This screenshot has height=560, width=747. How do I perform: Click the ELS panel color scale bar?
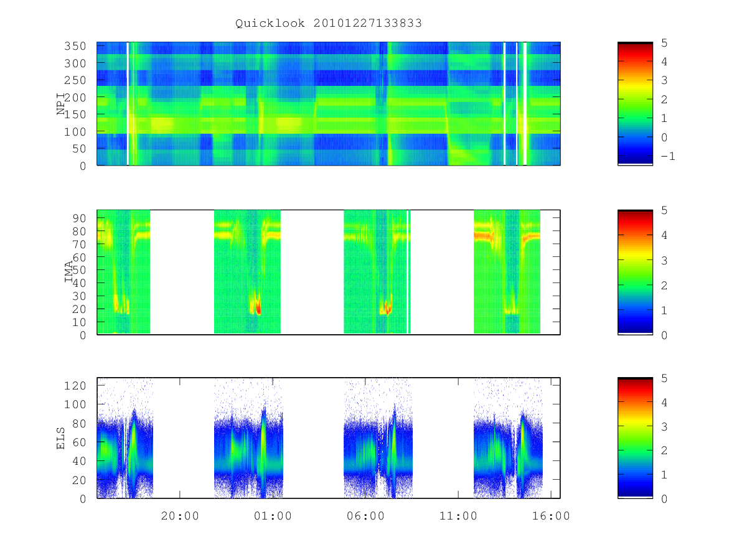tap(635, 438)
